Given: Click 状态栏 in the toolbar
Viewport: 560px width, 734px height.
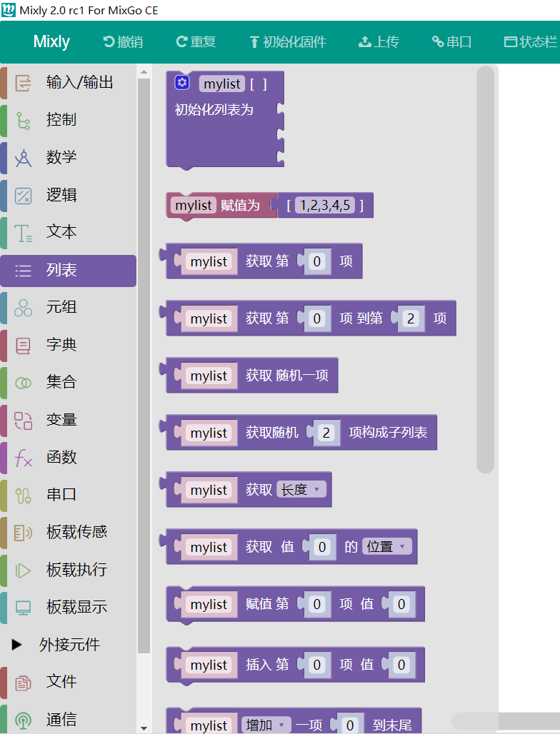Looking at the screenshot, I should click(x=531, y=42).
